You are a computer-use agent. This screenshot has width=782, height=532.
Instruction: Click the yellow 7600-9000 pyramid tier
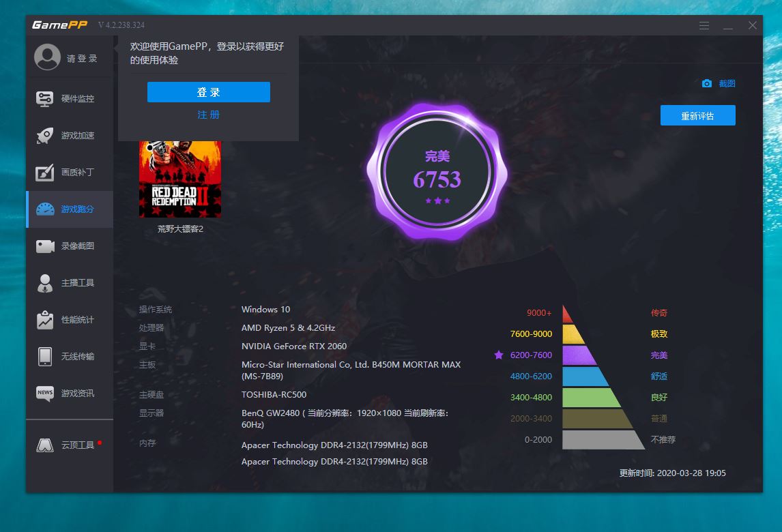(x=573, y=334)
